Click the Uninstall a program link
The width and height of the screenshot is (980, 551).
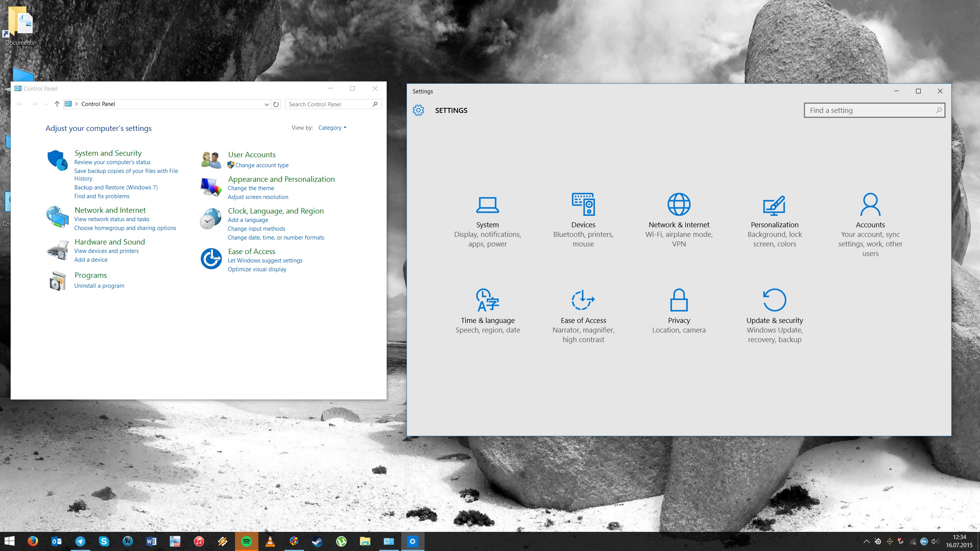[99, 286]
